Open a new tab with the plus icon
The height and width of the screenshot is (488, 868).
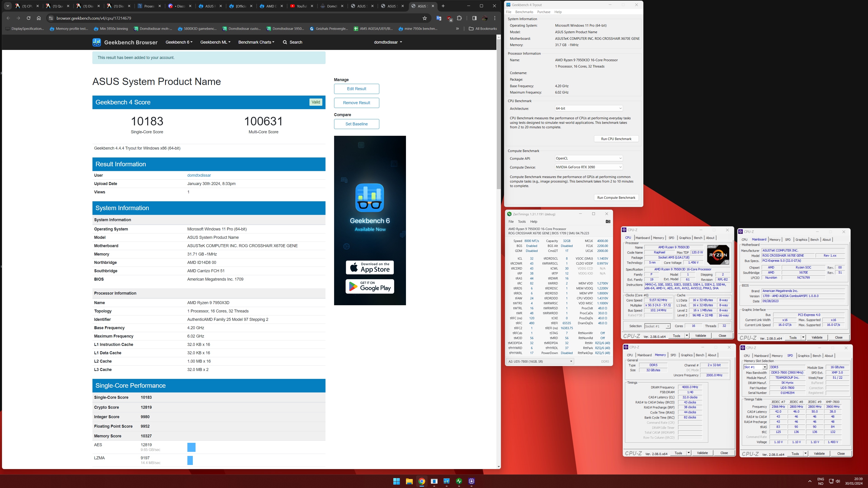tap(443, 6)
